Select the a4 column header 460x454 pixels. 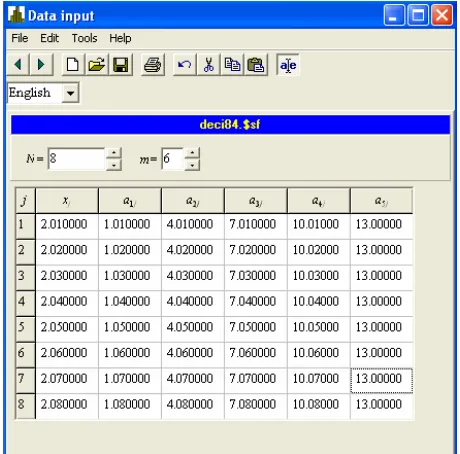point(319,201)
